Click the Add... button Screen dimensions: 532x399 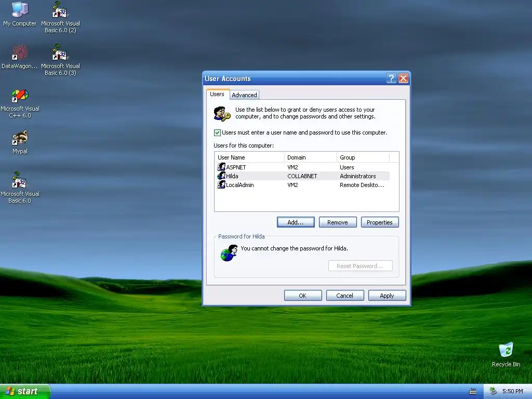[296, 222]
